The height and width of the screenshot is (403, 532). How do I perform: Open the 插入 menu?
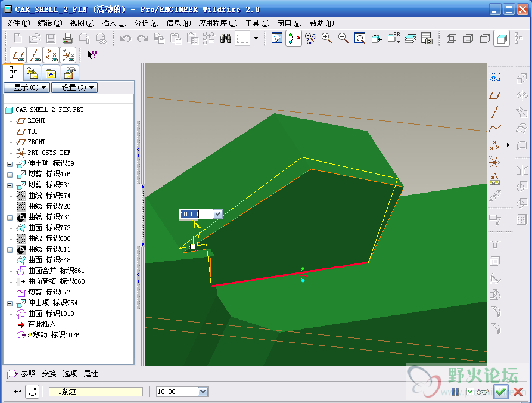pyautogui.click(x=114, y=23)
